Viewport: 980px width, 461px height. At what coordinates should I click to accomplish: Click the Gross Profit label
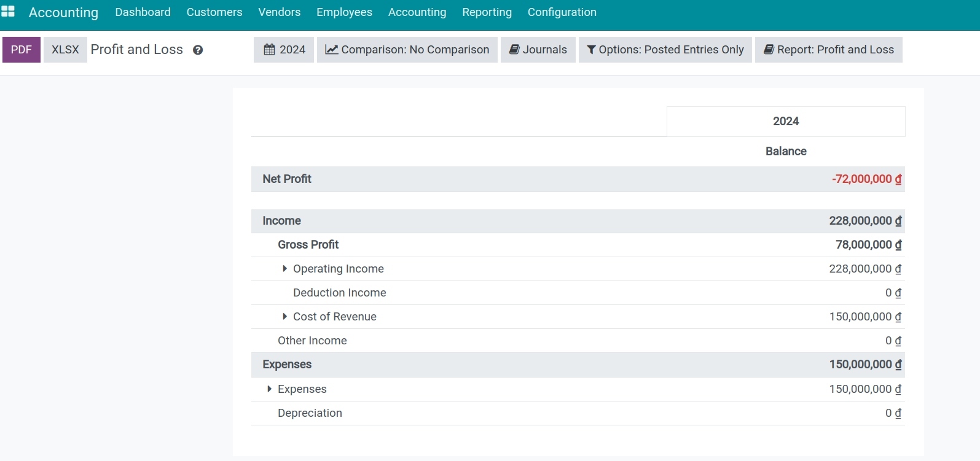click(308, 245)
